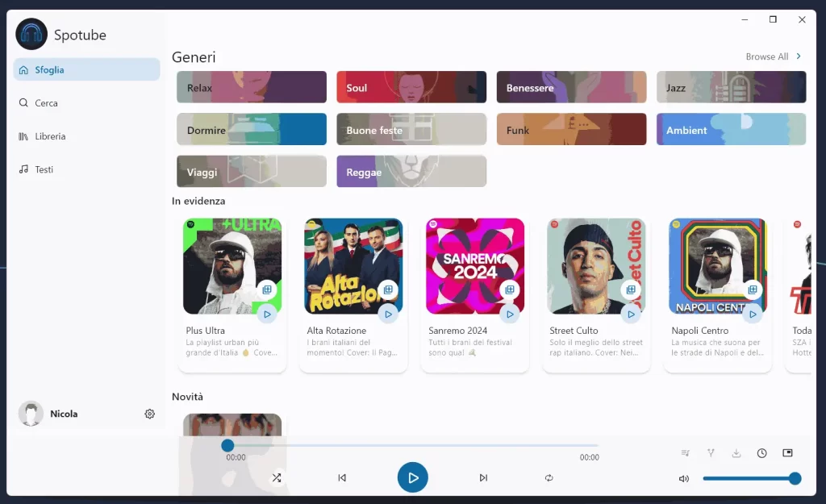Toggle shuffle mode in player
The image size is (826, 504).
277,477
